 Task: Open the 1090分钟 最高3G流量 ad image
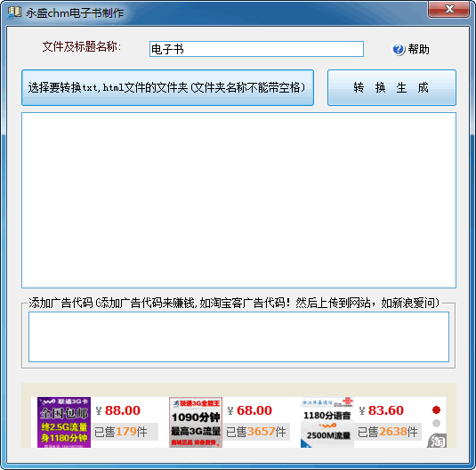coord(196,422)
